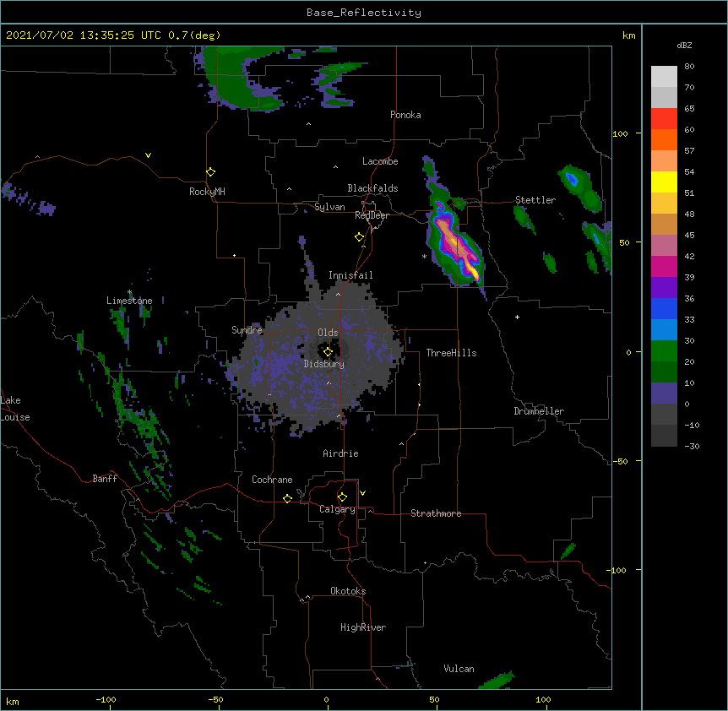Image resolution: width=728 pixels, height=711 pixels.
Task: Click the Limestone label
Action: (x=129, y=301)
